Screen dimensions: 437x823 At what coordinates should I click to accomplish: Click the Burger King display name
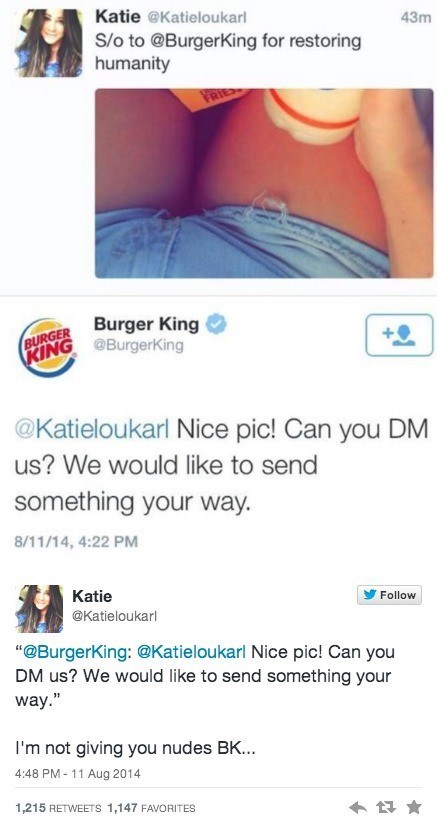pos(146,324)
